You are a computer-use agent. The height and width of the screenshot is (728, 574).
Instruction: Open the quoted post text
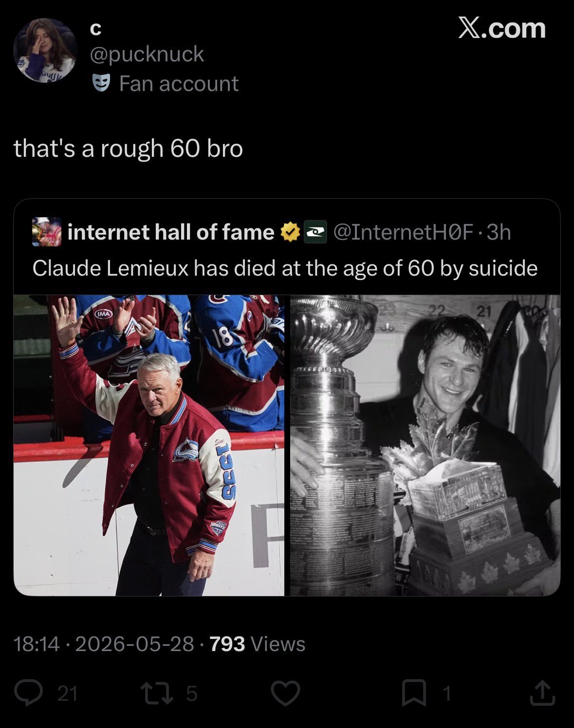(285, 268)
